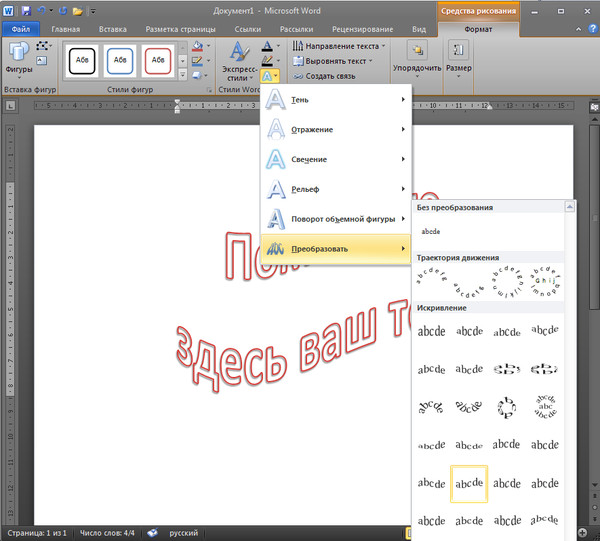600x541 pixels.
Task: Open Выровнять текст dropdown
Action: point(332,61)
